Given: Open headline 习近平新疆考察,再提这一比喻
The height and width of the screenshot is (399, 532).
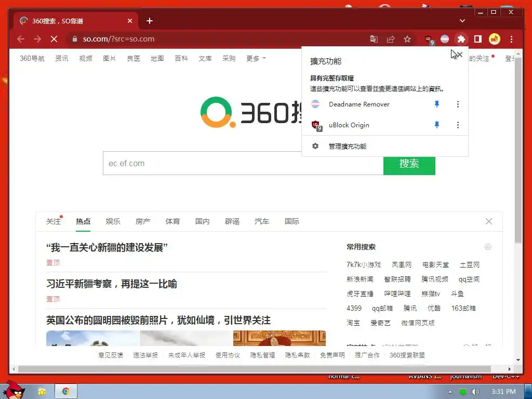Looking at the screenshot, I should click(x=112, y=284).
